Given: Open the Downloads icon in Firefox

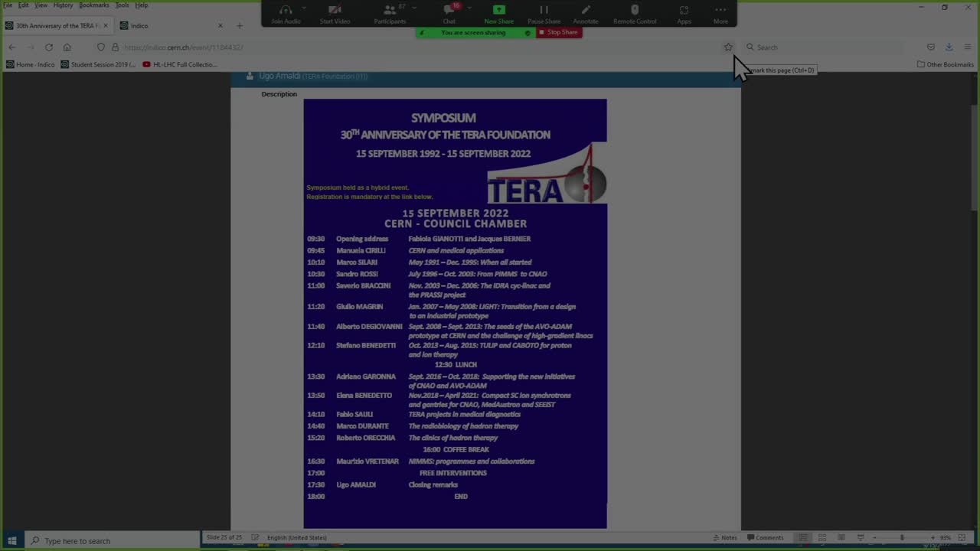Looking at the screenshot, I should tap(949, 47).
